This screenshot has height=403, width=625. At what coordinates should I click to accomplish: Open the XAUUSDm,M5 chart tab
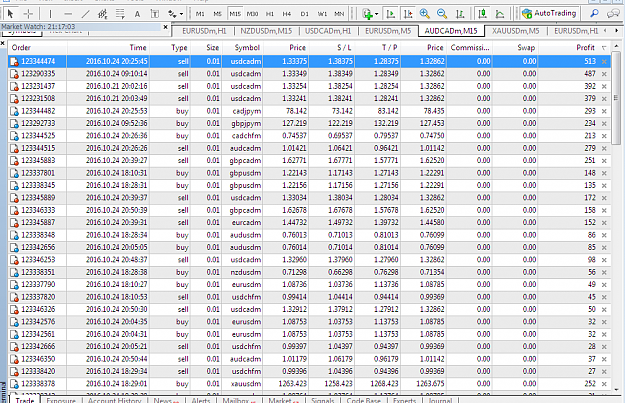pyautogui.click(x=515, y=31)
